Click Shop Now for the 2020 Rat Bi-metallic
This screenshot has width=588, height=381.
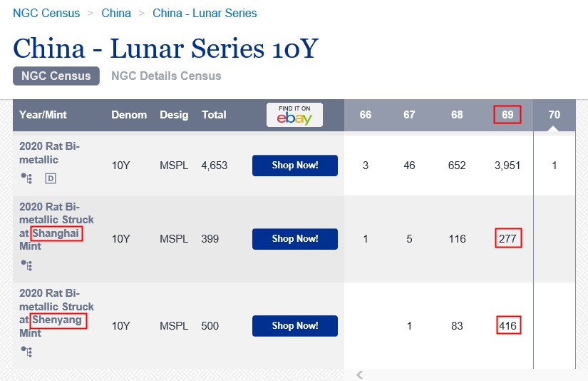(294, 166)
